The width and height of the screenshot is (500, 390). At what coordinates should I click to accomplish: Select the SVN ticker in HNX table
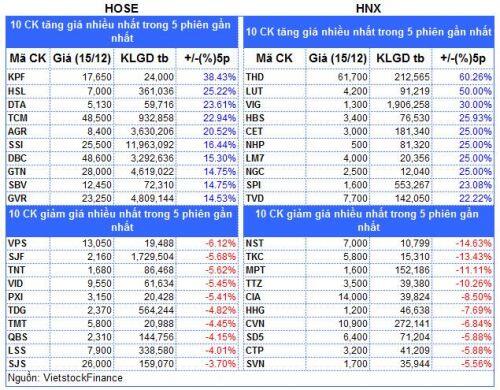[255, 364]
